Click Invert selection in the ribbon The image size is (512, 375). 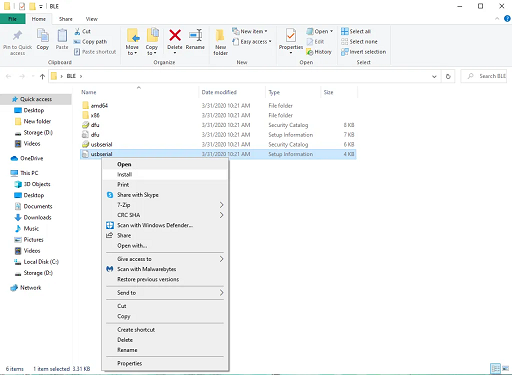point(363,52)
